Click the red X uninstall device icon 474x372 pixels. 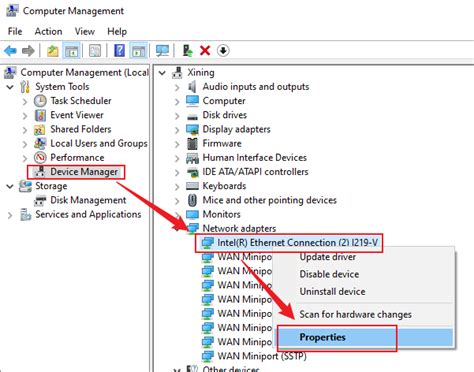[205, 51]
